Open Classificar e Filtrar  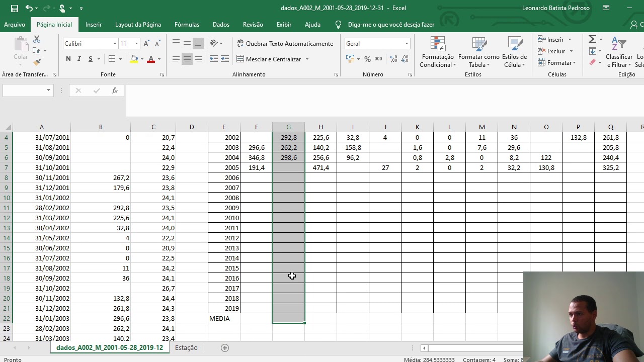click(x=619, y=52)
